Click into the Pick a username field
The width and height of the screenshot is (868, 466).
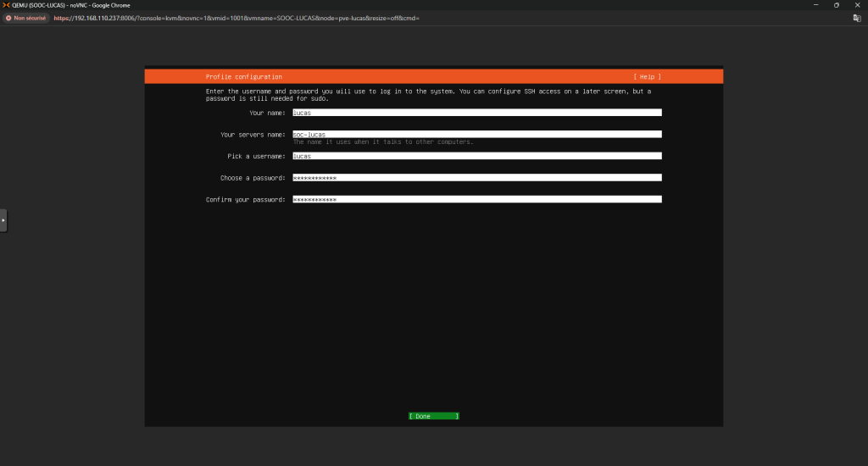(476, 156)
